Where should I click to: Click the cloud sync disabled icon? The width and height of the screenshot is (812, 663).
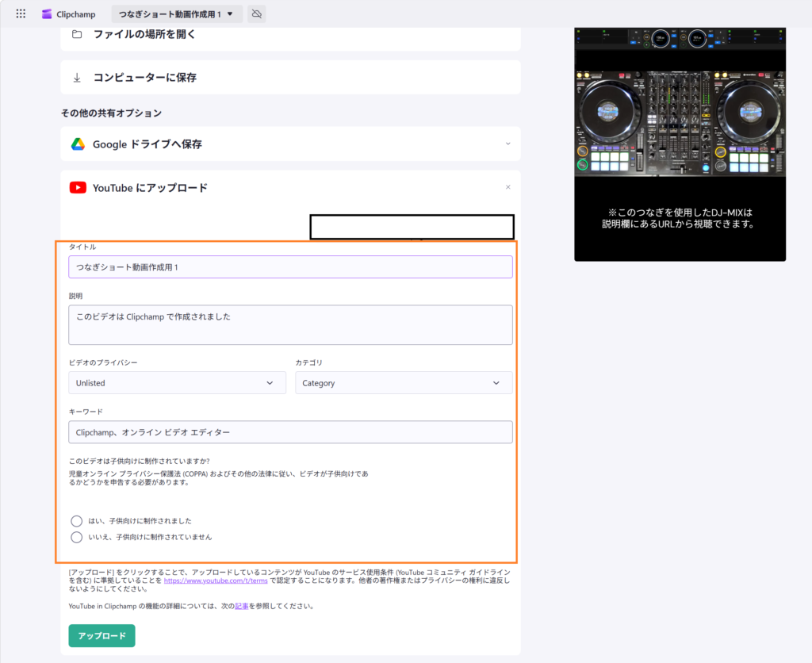(x=256, y=14)
